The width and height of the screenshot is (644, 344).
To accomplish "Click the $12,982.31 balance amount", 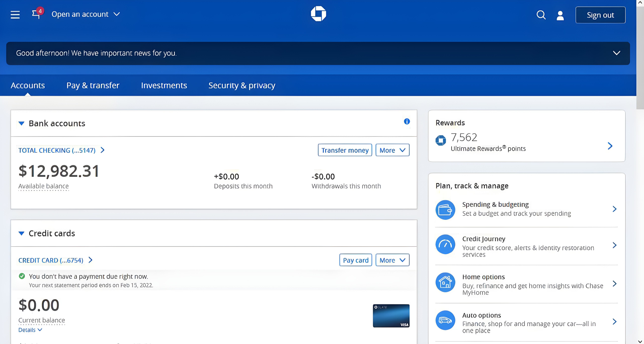I will (x=59, y=171).
